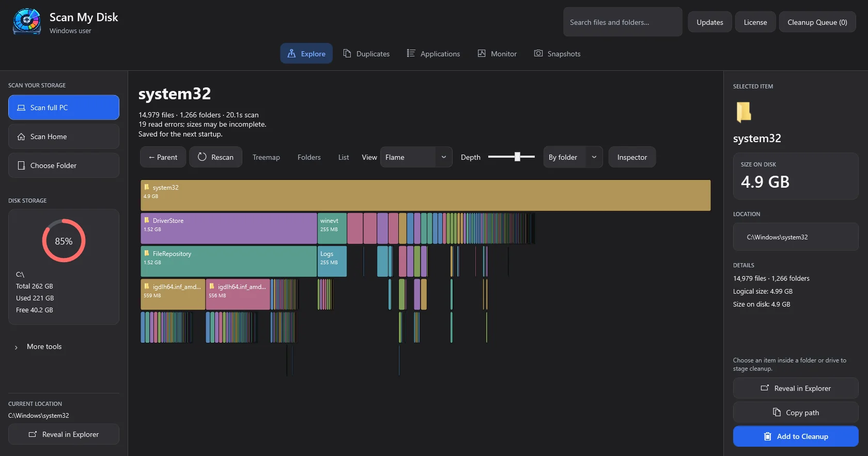Switch to the Treemap view
Image resolution: width=868 pixels, height=456 pixels.
click(x=266, y=157)
